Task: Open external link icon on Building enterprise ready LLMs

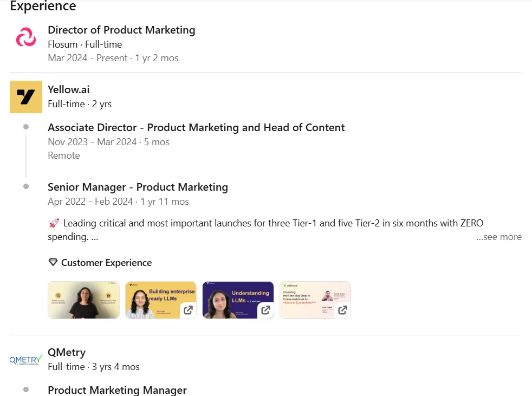Action: 189,310
